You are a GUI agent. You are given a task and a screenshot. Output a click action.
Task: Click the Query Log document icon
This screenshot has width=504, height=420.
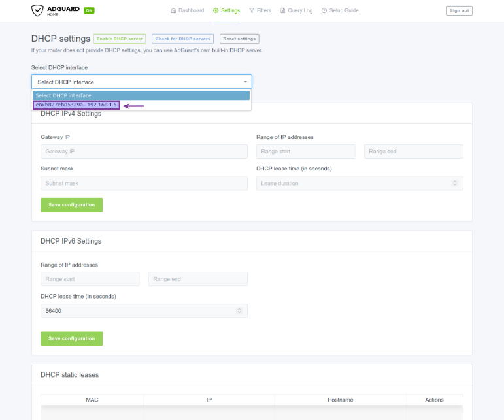(282, 11)
